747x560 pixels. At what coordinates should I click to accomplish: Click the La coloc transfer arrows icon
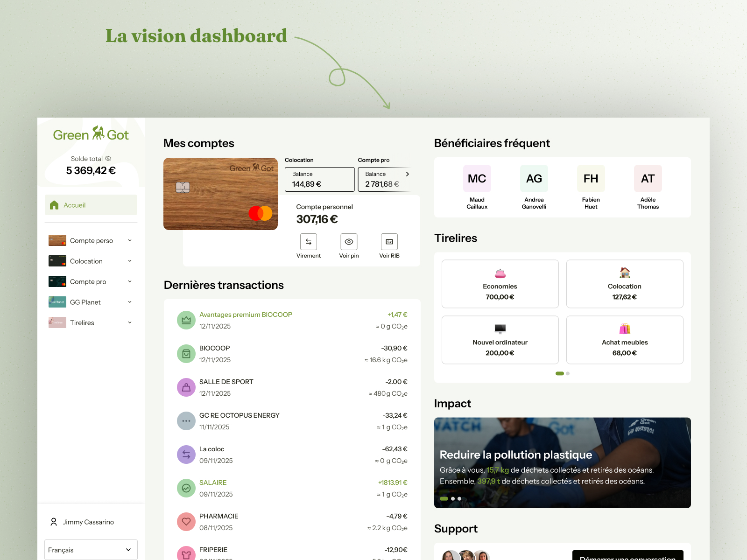click(186, 455)
